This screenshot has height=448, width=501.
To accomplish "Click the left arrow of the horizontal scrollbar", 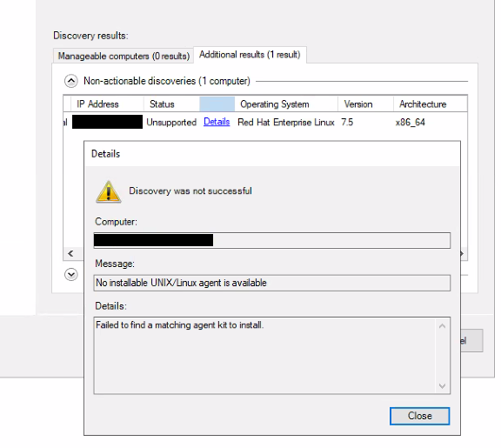I will 70,254.
